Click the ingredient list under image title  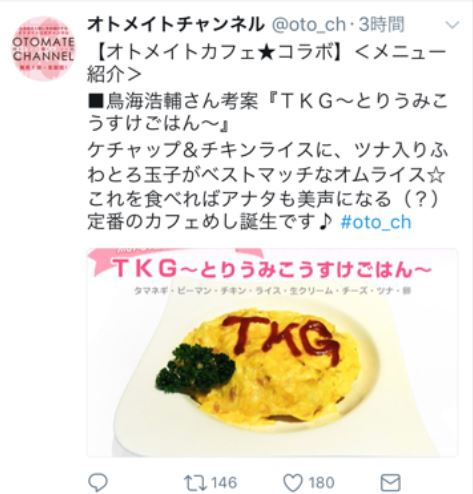[x=272, y=291]
